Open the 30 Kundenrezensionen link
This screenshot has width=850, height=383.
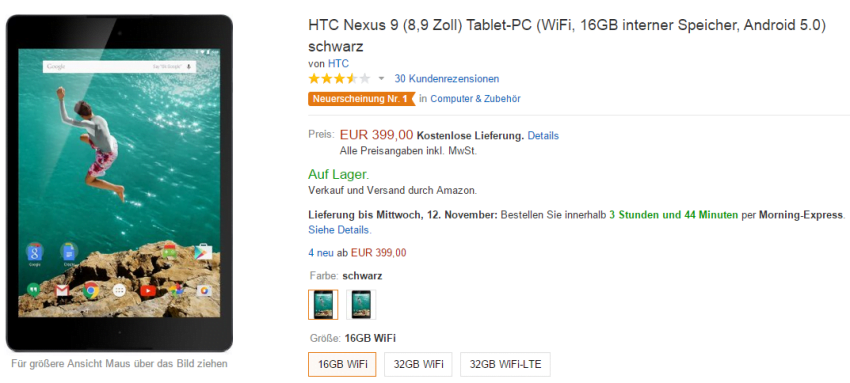[447, 79]
